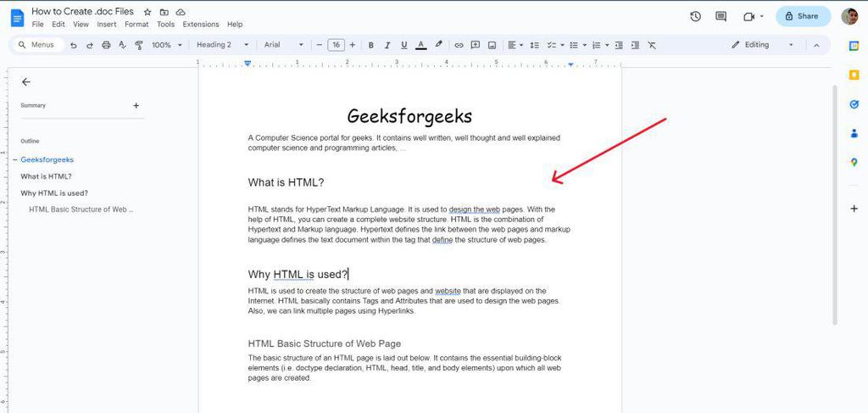Viewport: 868px width, 413px height.
Task: Check the cloud save status icon
Action: click(x=181, y=12)
